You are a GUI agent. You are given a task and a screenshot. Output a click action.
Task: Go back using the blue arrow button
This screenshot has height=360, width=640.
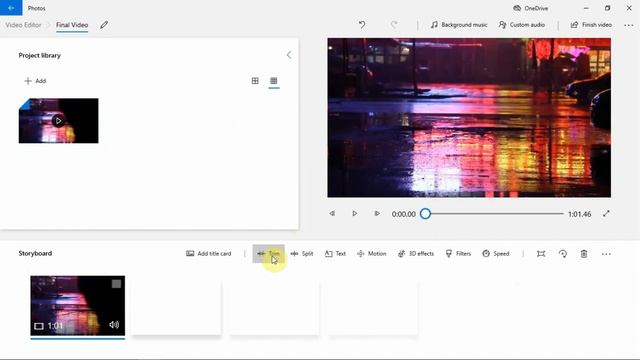click(11, 8)
